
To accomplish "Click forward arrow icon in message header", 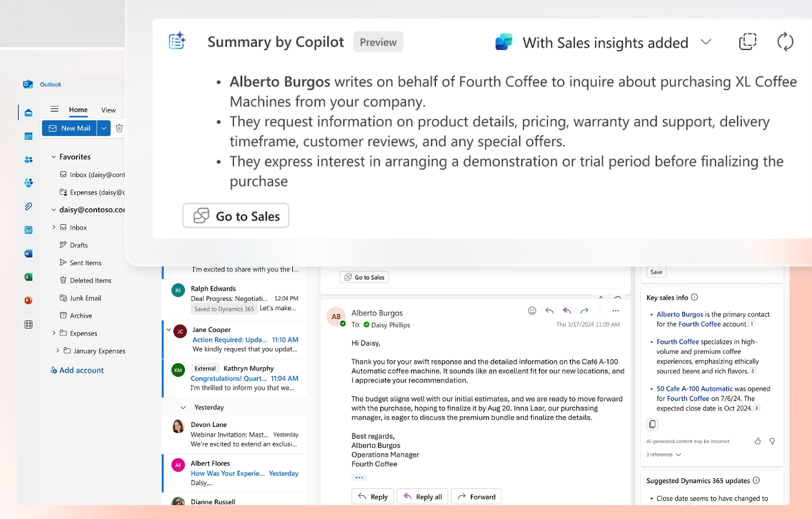I will pos(584,311).
